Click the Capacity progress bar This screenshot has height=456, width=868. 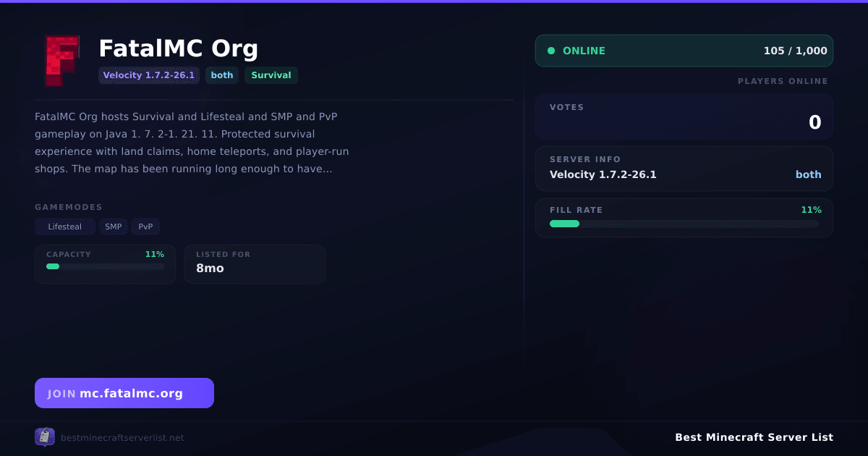(106, 266)
